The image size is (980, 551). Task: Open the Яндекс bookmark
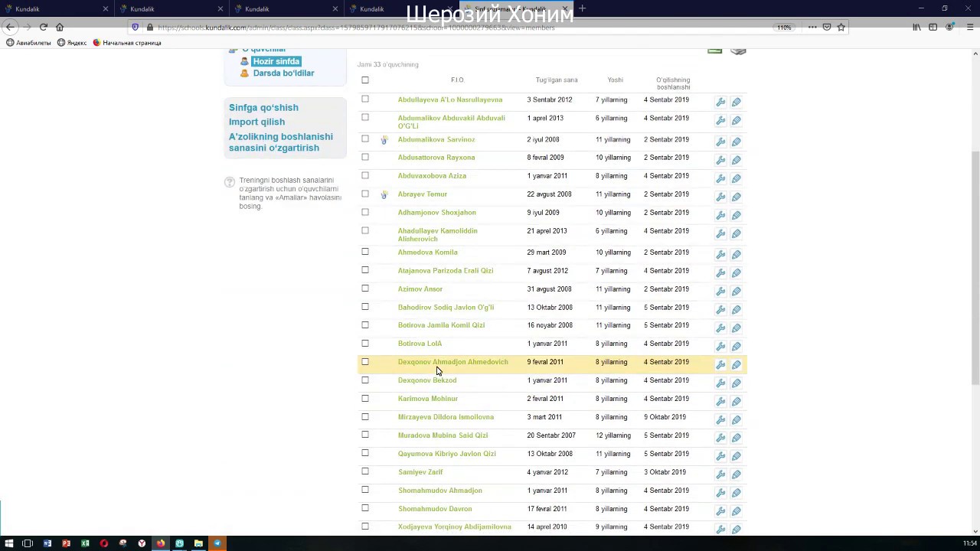(x=72, y=43)
